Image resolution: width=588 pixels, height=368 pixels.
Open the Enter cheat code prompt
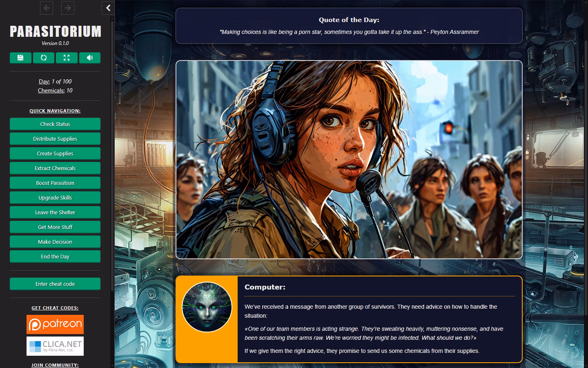click(55, 284)
